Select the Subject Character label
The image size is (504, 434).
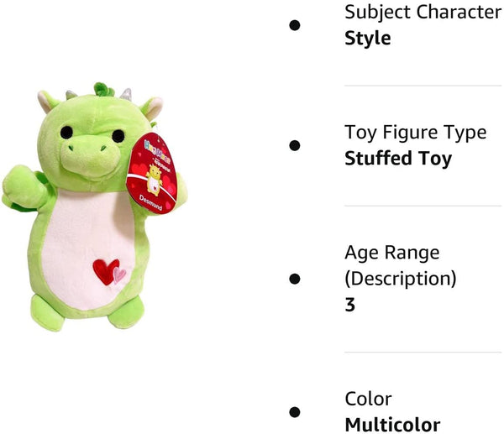coord(423,13)
